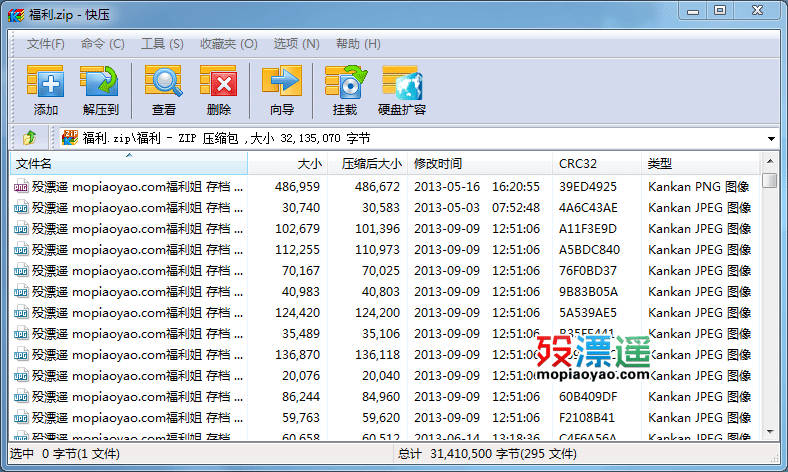Image resolution: width=788 pixels, height=472 pixels.
Task: Click the ZIP archive icon in path bar
Action: tap(70, 137)
